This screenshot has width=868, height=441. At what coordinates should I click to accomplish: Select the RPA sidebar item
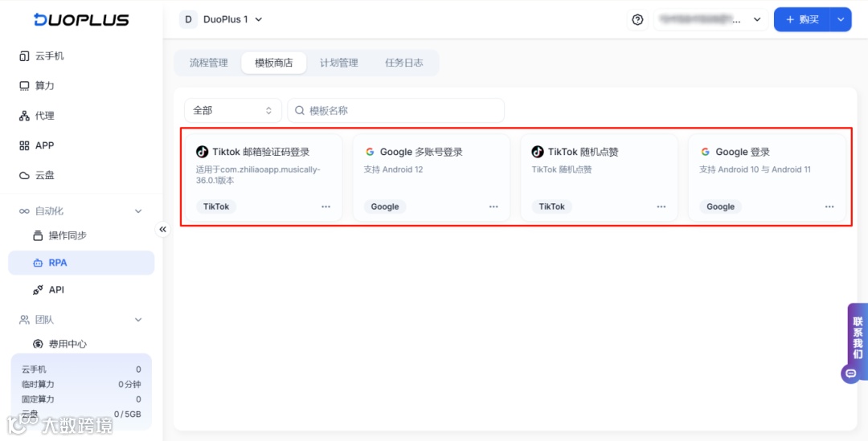[x=81, y=263]
